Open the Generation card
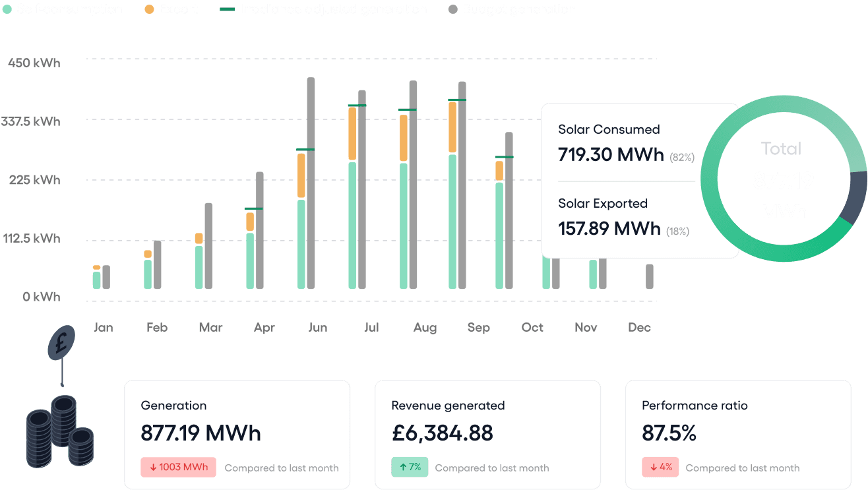The image size is (868, 490). (237, 435)
